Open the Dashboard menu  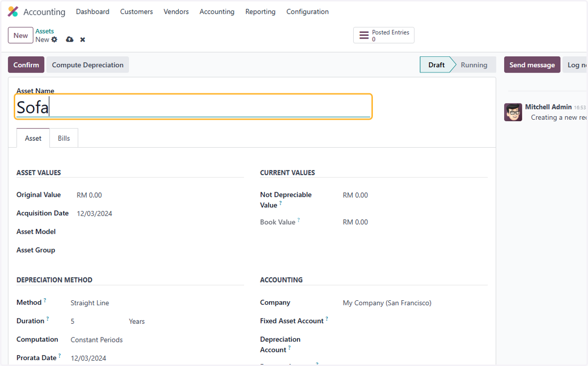pos(93,12)
